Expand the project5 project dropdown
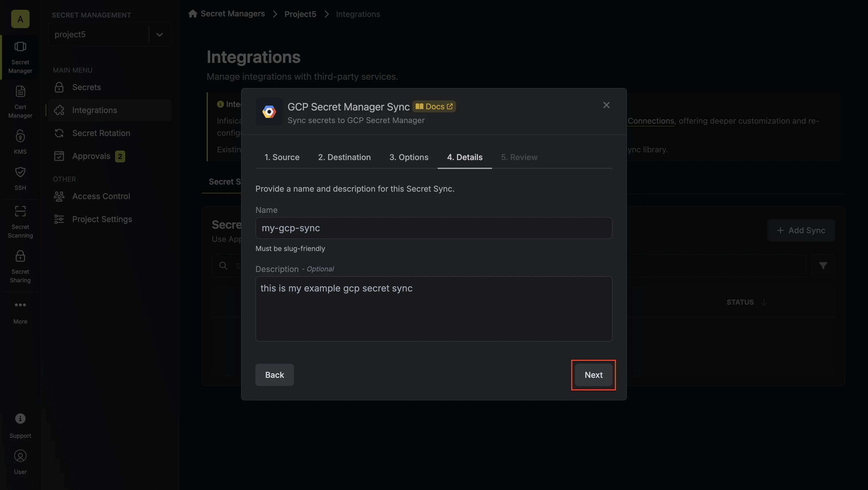868x490 pixels. (x=160, y=34)
